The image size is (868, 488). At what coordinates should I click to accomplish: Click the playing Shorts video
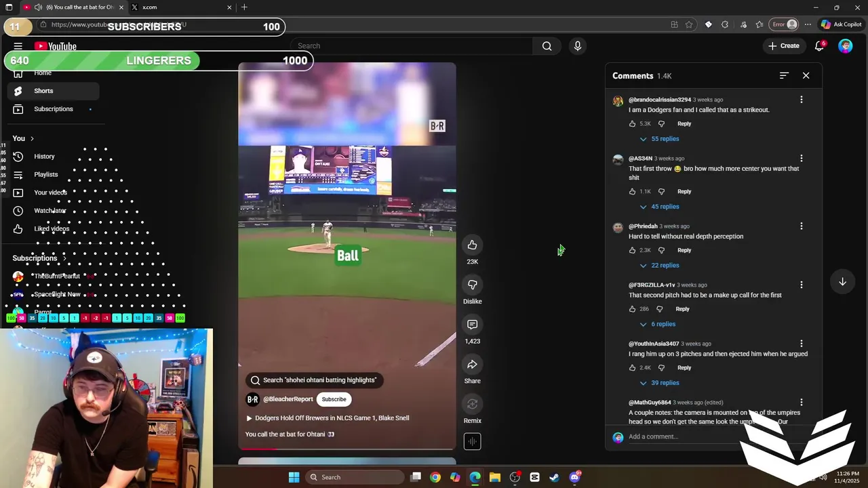coord(347,256)
